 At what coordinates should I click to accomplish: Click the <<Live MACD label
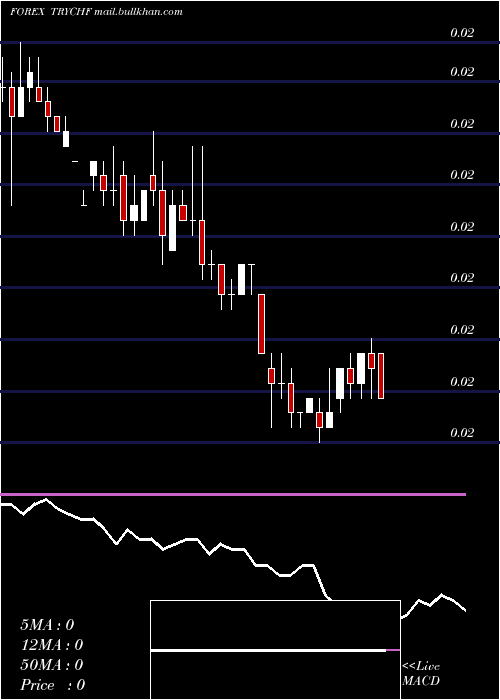421,673
